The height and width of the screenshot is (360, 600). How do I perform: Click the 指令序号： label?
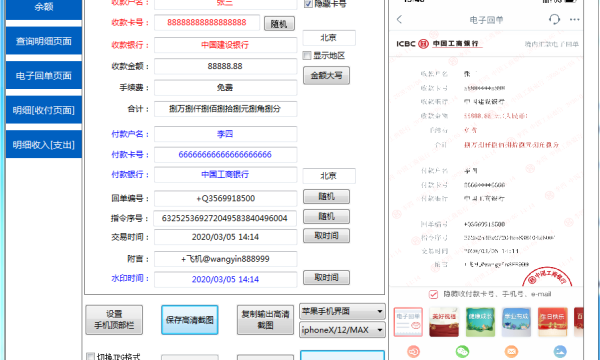130,218
